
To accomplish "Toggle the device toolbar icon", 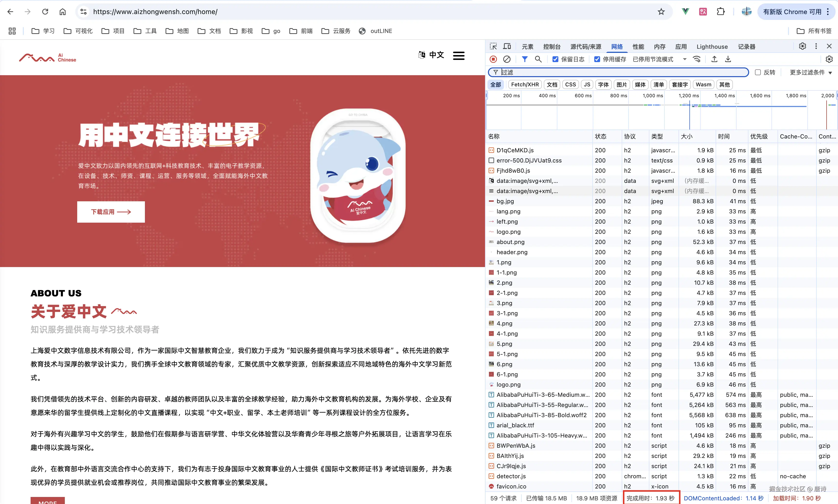I will pyautogui.click(x=507, y=47).
